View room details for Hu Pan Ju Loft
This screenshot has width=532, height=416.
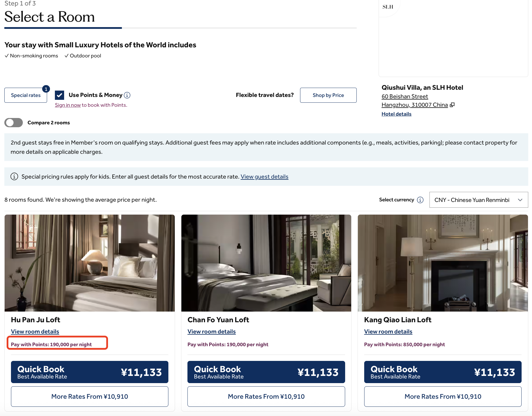click(35, 332)
